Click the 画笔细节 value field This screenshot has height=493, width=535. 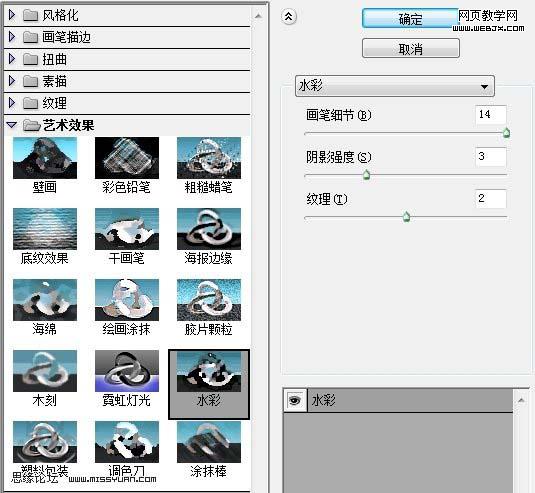click(491, 114)
